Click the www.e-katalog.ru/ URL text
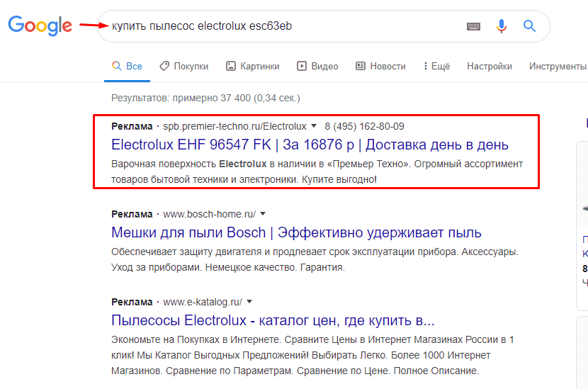The width and height of the screenshot is (588, 389). click(x=203, y=302)
